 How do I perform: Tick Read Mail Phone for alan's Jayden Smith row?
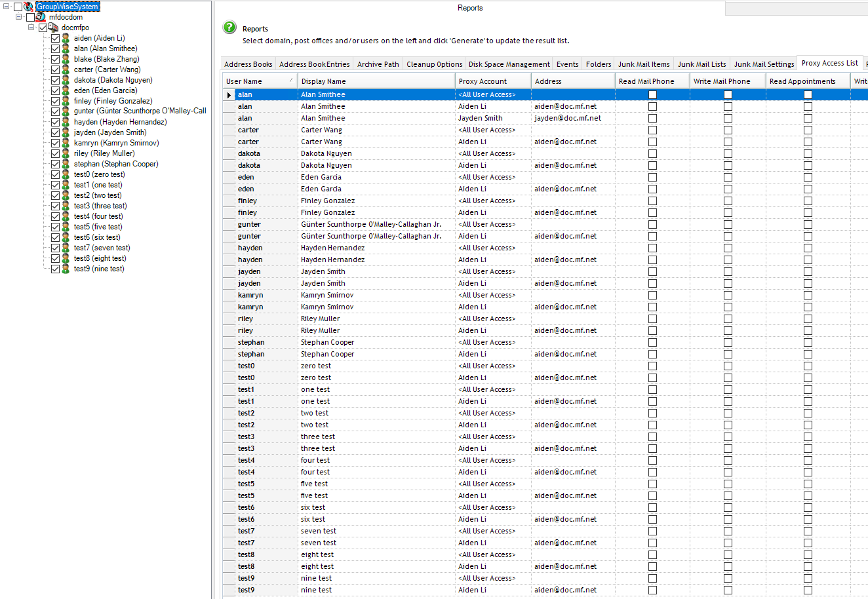(652, 119)
